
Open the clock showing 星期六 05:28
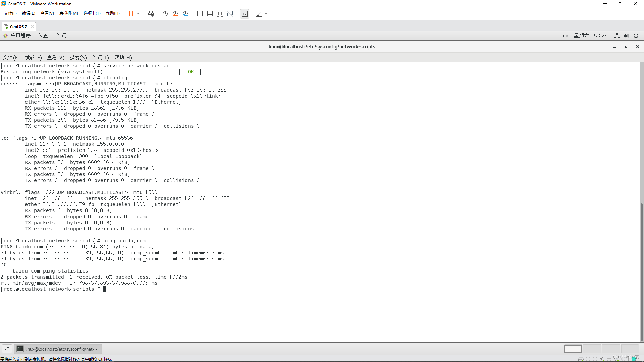point(591,36)
